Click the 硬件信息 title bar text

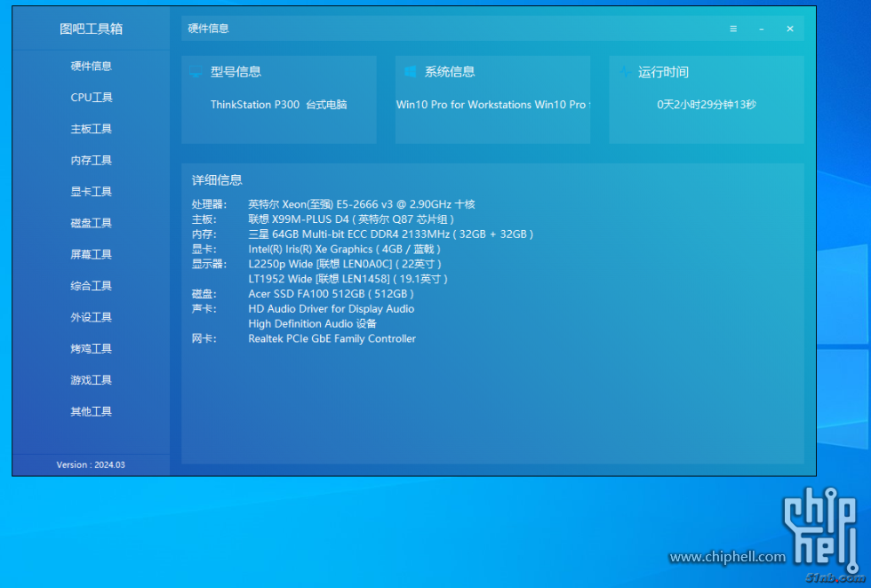pos(208,28)
